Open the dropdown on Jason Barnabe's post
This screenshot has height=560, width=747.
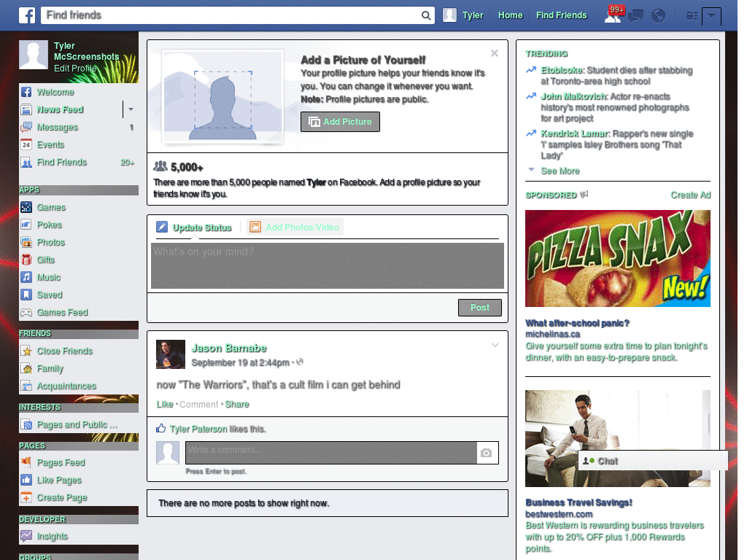495,344
